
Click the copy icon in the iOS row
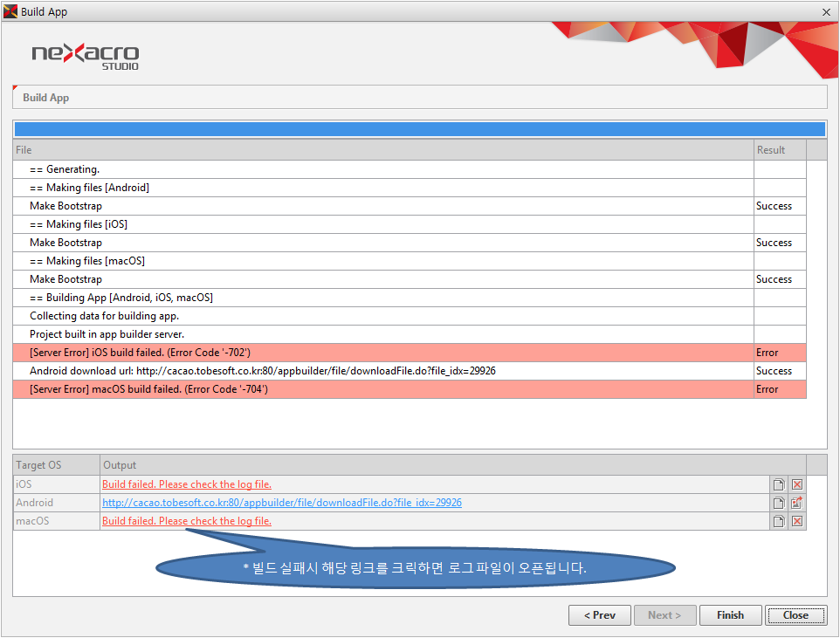[x=778, y=484]
